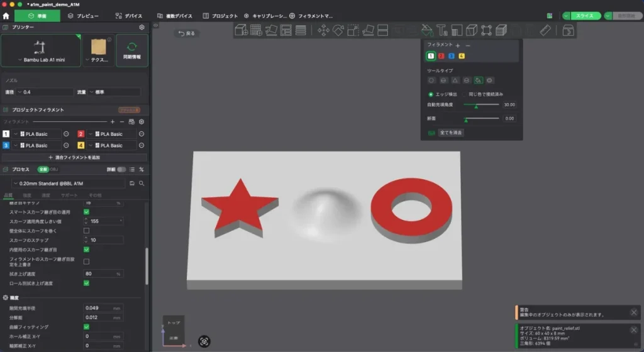Screen dimensions: 644x352
Task: Uncheck 内壁用のスカーフ継ぎ目 checkbox
Action: pyautogui.click(x=86, y=250)
